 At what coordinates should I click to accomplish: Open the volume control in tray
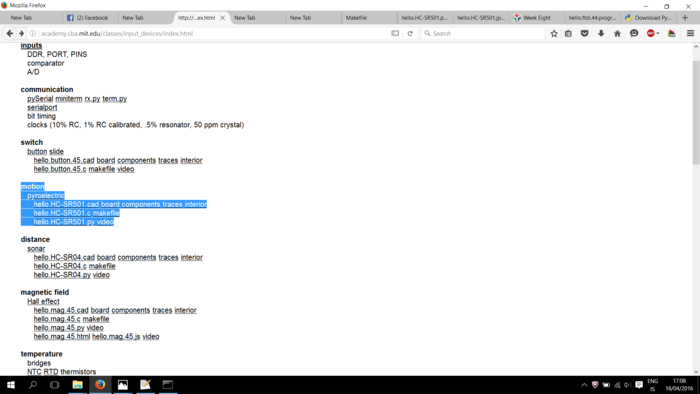[627, 385]
